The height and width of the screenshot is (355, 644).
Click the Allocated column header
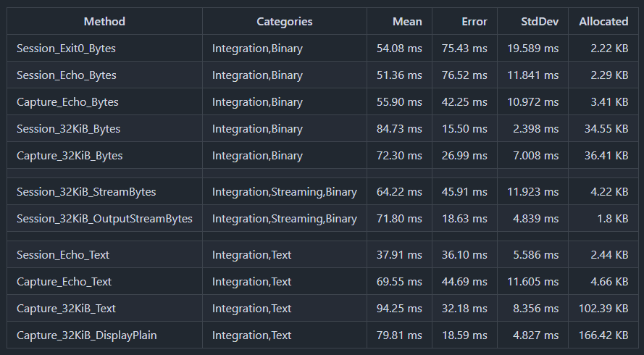[x=603, y=21]
